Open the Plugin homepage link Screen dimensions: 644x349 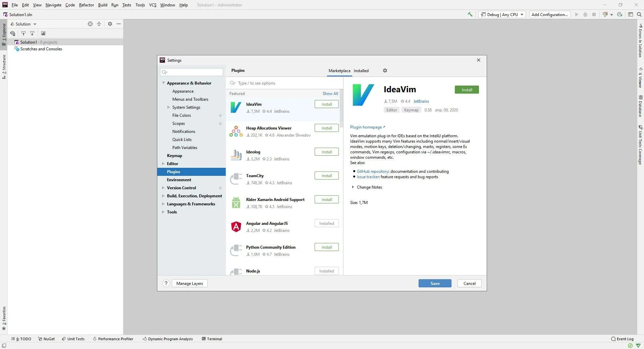pyautogui.click(x=368, y=127)
